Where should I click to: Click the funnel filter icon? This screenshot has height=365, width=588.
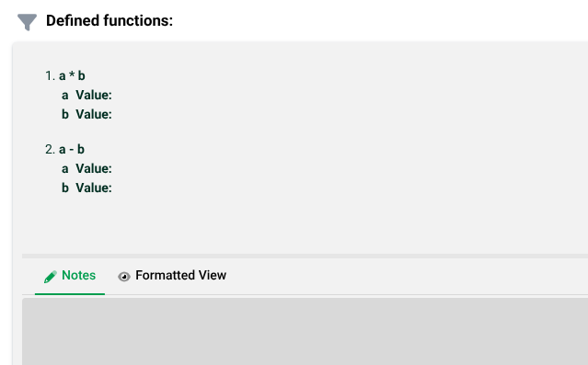[x=27, y=22]
